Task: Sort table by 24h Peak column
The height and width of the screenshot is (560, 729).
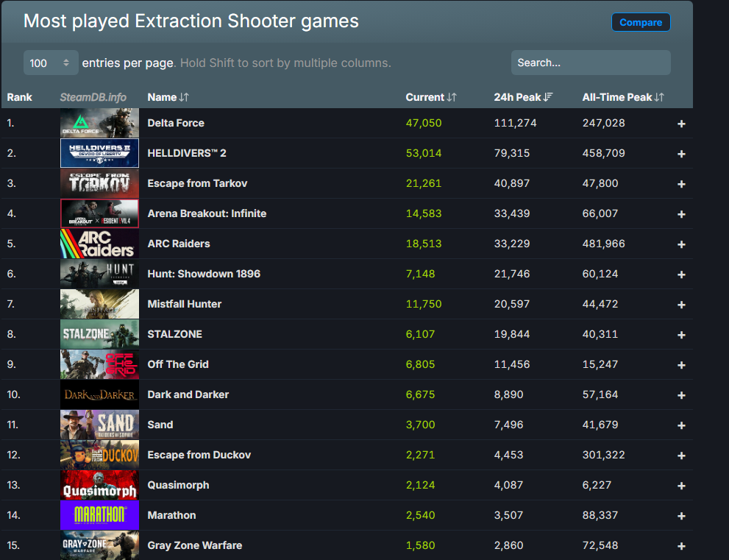Action: [x=523, y=97]
